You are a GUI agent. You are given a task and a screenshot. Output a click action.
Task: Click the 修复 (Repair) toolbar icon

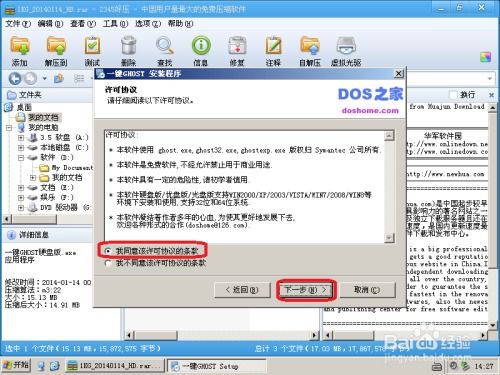(237, 51)
